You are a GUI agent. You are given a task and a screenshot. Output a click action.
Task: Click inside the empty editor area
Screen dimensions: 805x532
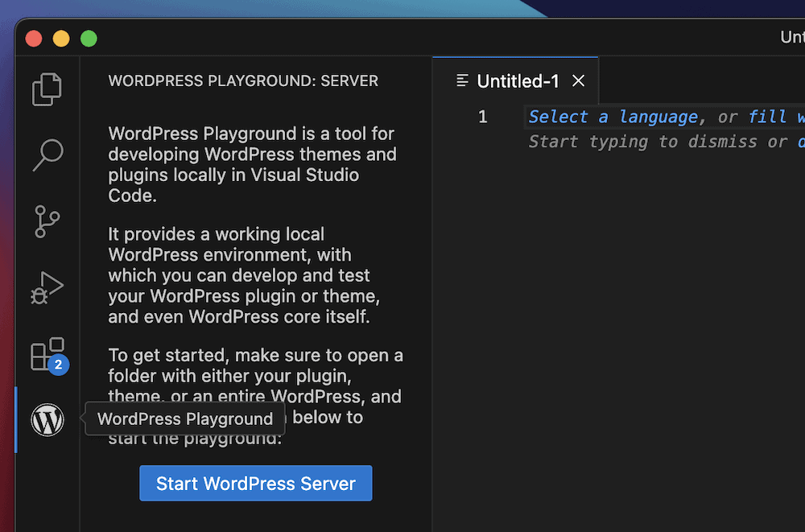click(x=644, y=322)
